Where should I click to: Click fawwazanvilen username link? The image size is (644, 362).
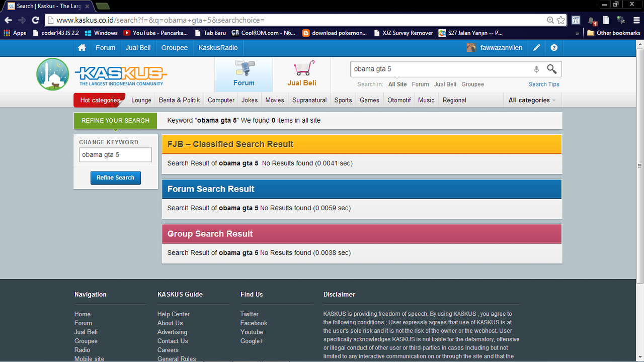pos(501,48)
